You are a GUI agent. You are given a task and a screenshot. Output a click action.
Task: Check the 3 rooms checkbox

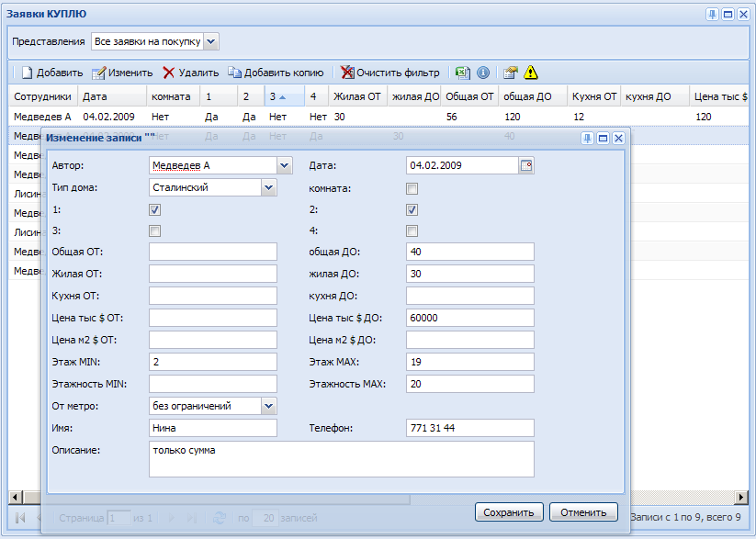coord(154,230)
